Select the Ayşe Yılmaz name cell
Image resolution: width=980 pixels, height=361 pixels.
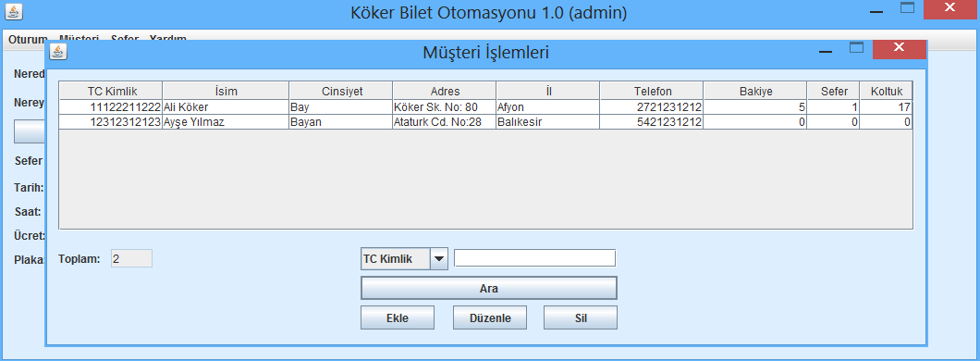(x=226, y=122)
